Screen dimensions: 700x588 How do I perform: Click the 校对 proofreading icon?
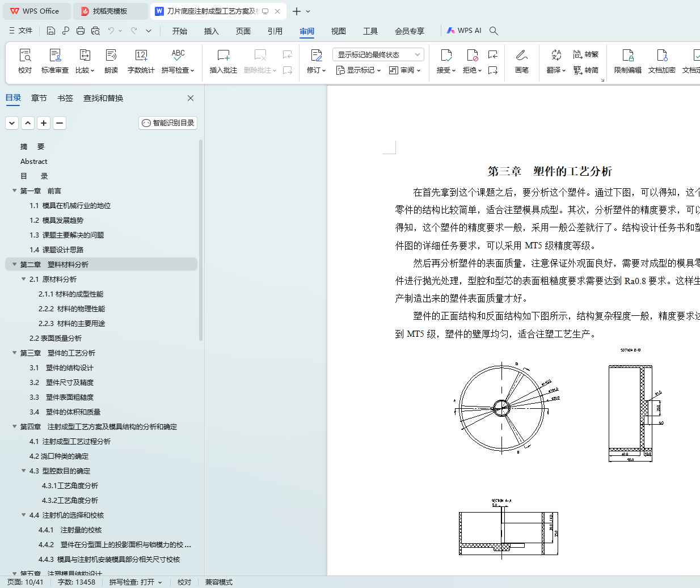pyautogui.click(x=25, y=61)
